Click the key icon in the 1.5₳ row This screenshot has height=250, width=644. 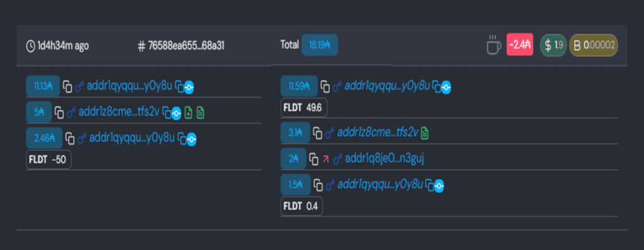pos(331,185)
